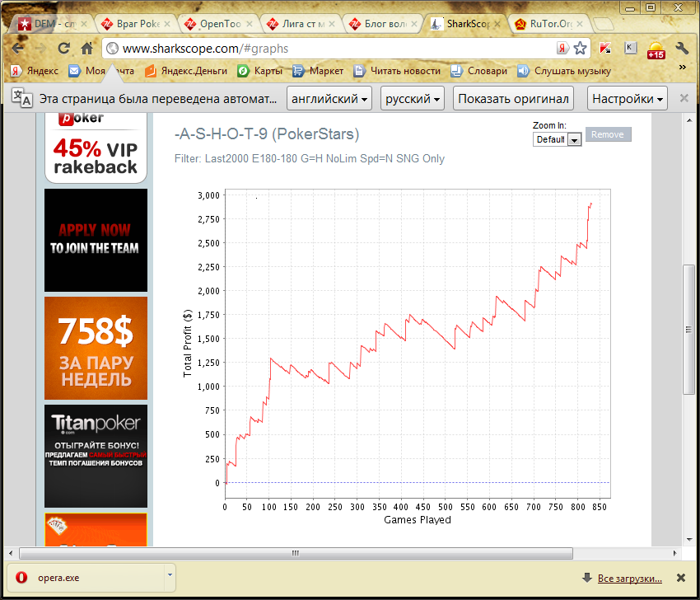Go back with the browser back arrow
The image size is (700, 600).
click(x=17, y=49)
